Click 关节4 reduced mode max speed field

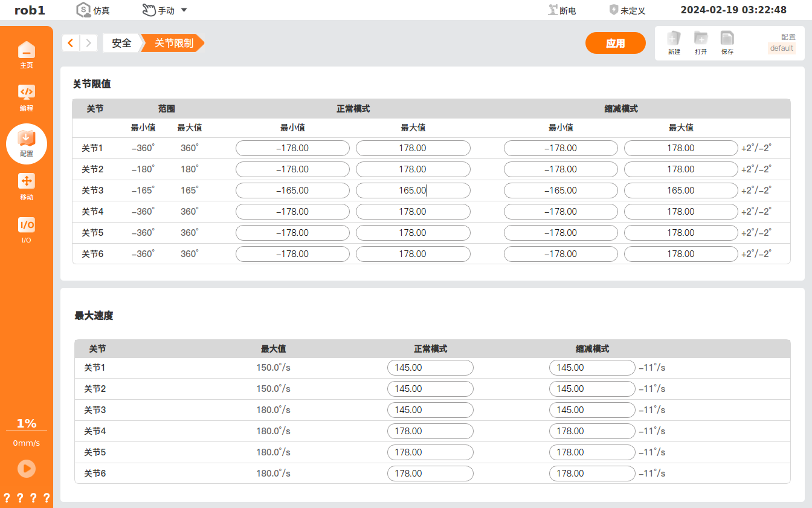click(x=592, y=431)
